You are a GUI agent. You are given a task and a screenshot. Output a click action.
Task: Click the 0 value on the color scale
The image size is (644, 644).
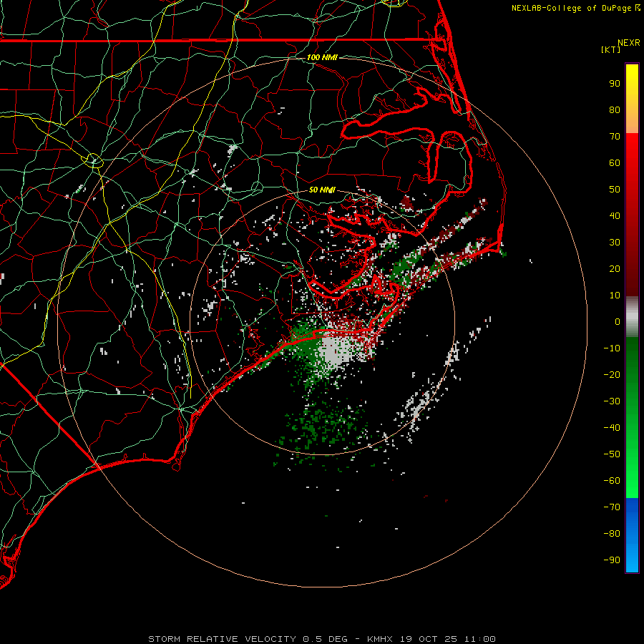pyautogui.click(x=618, y=321)
